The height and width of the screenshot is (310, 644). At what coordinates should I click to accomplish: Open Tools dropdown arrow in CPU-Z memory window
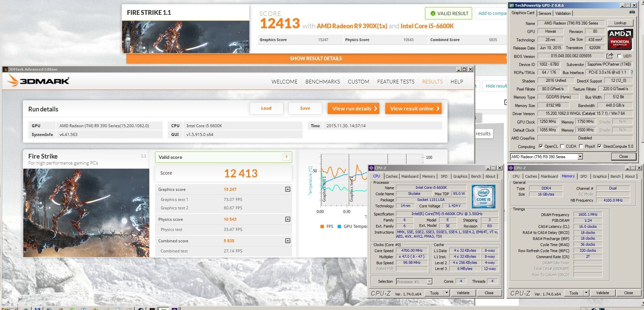(x=586, y=293)
